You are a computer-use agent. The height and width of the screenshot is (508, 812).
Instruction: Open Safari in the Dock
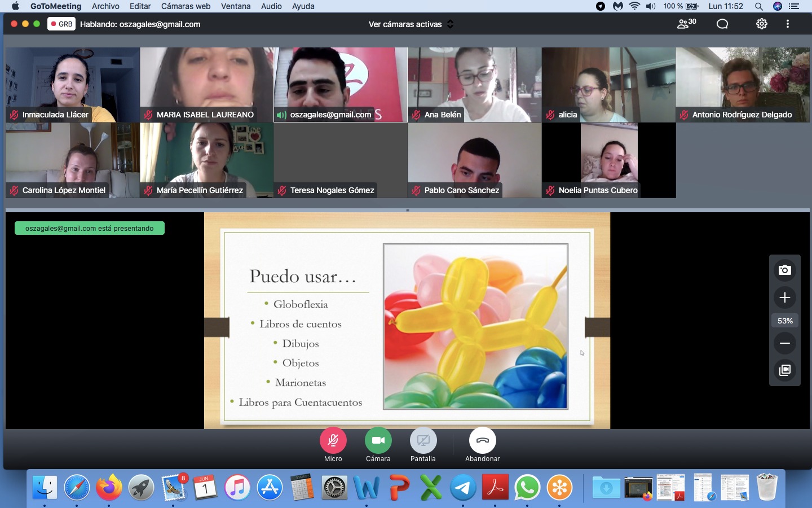[x=77, y=487]
